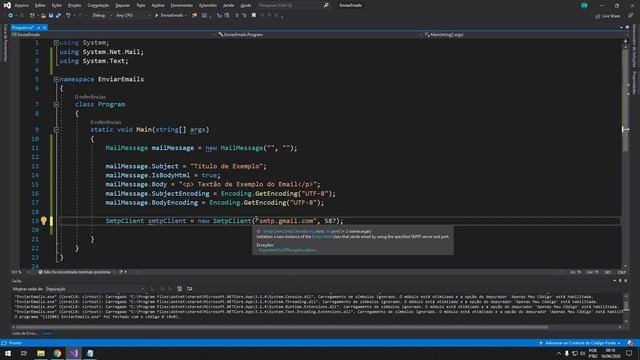Open the Depurar menu
This screenshot has width=640, height=360.
[122, 5]
